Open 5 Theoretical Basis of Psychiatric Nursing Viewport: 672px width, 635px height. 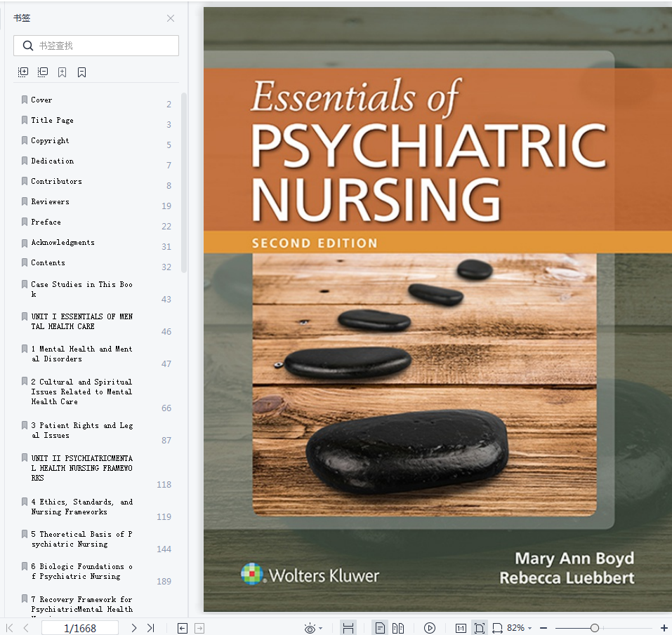[81, 539]
